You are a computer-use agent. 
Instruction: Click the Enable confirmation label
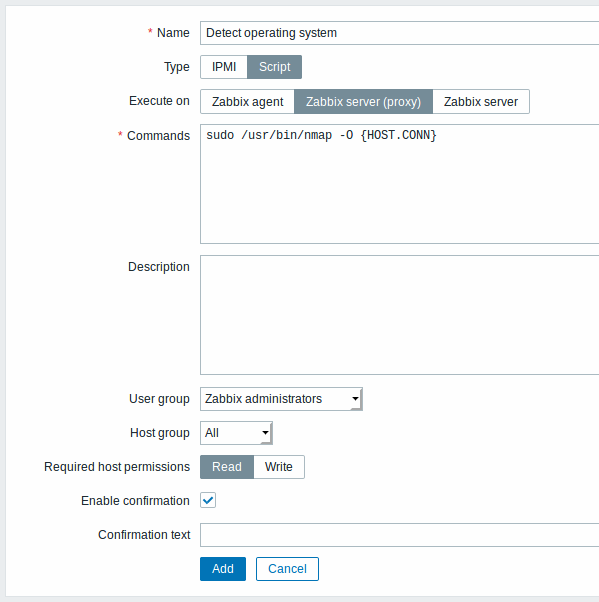point(135,501)
